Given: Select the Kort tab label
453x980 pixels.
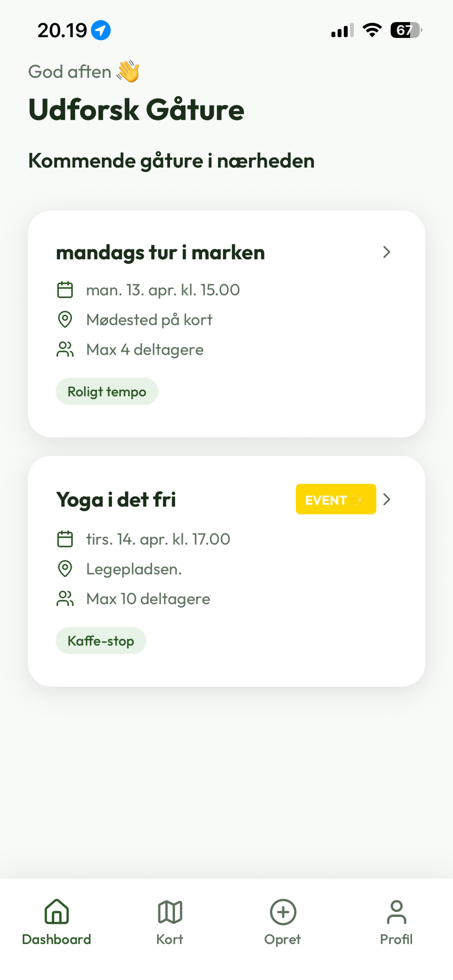Looking at the screenshot, I should pyautogui.click(x=170, y=939).
